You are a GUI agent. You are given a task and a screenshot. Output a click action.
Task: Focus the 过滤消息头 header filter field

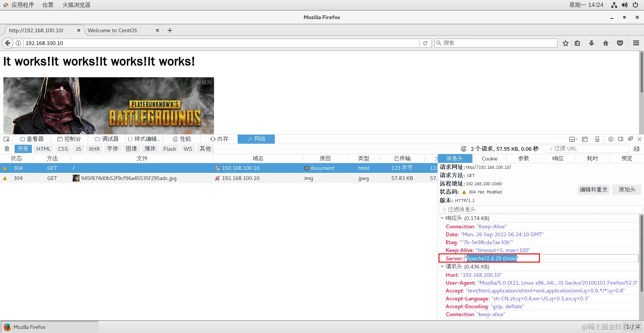coord(541,210)
